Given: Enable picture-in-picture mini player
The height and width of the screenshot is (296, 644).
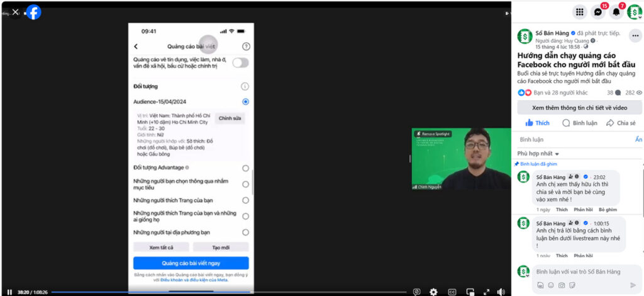Looking at the screenshot, I should [470, 292].
